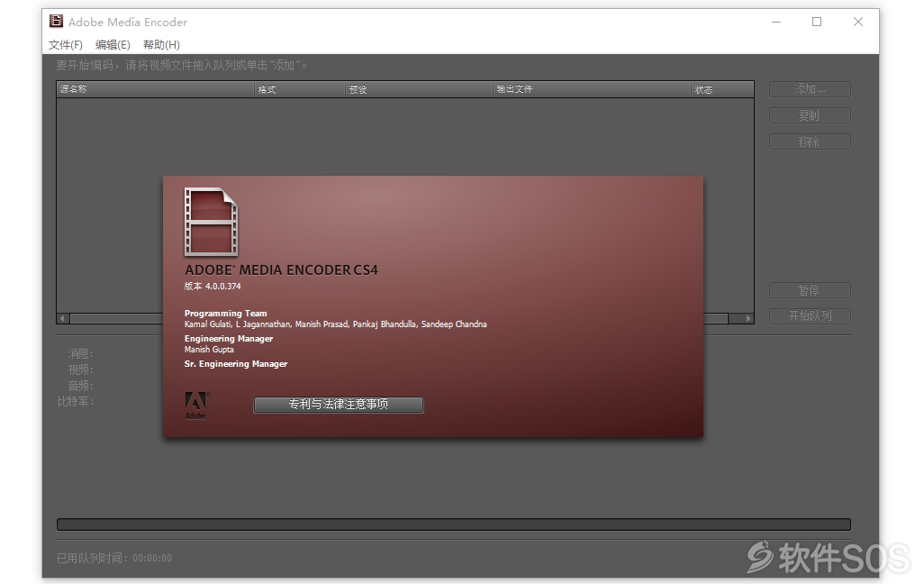The image size is (924, 584).
Task: Click the 复制 button
Action: click(x=810, y=115)
